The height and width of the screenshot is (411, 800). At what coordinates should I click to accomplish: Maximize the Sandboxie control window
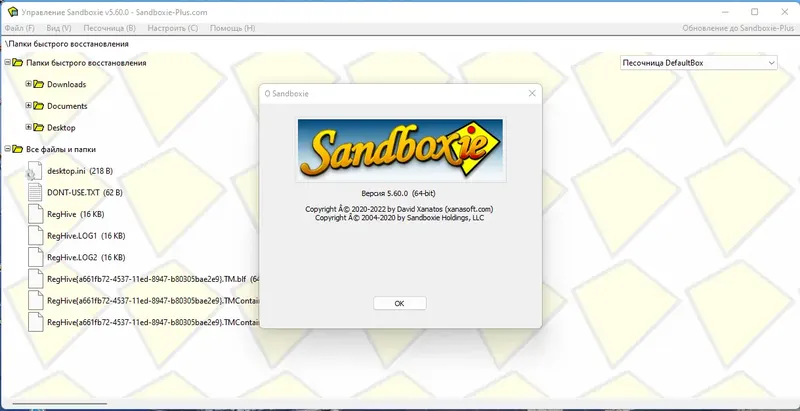[x=755, y=12]
